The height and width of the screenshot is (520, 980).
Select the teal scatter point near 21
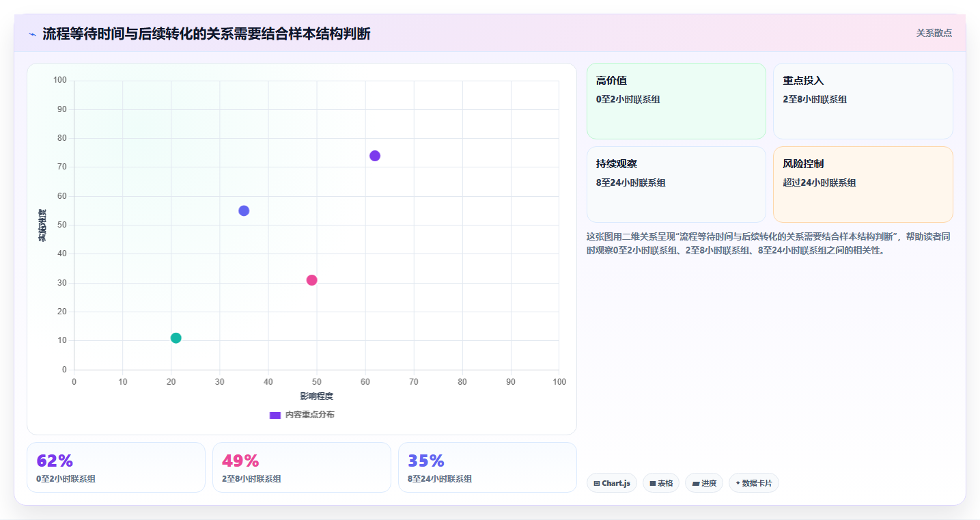pos(176,338)
